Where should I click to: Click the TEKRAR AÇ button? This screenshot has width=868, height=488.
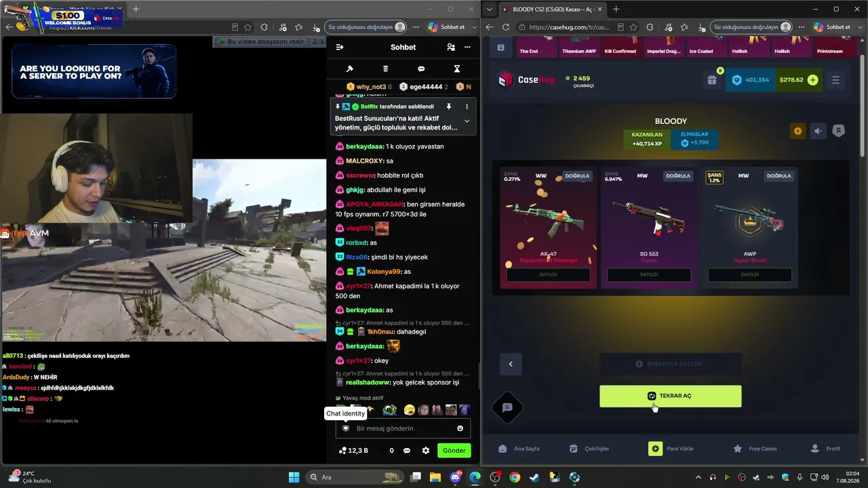pos(671,396)
